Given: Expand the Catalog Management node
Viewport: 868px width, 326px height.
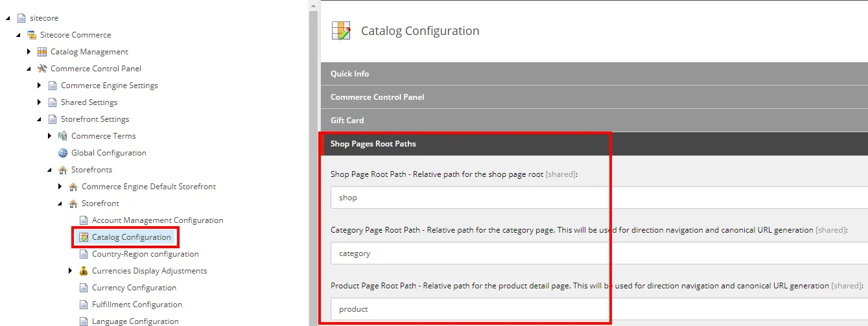Looking at the screenshot, I should (29, 52).
